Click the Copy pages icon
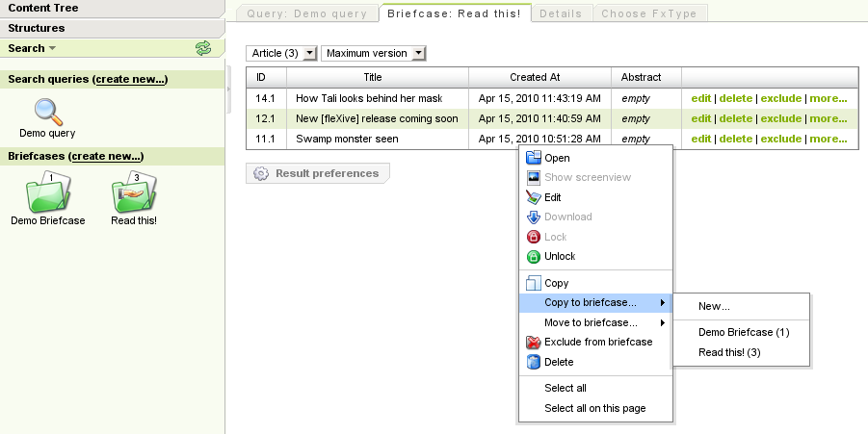This screenshot has height=434, width=868. tap(533, 283)
